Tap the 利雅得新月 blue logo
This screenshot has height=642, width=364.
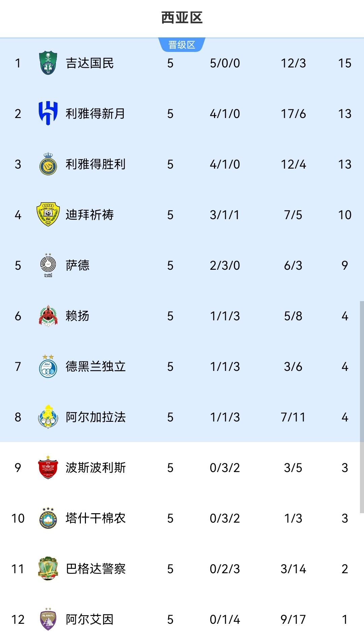48,113
